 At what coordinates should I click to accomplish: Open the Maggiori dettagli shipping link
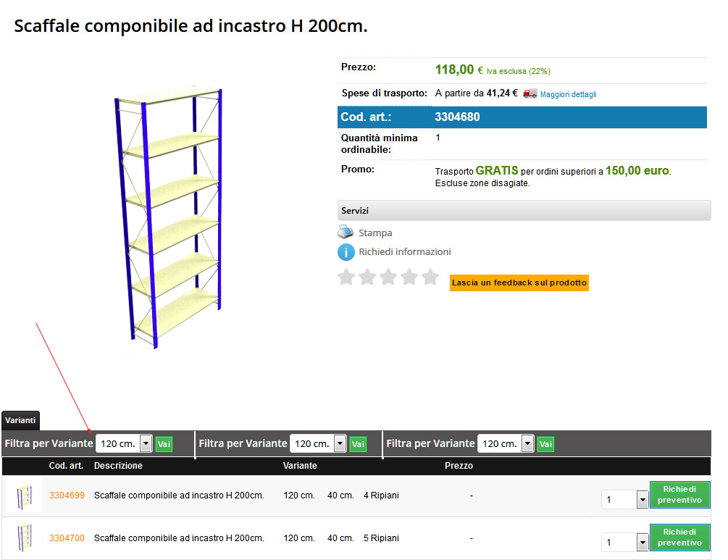click(568, 94)
